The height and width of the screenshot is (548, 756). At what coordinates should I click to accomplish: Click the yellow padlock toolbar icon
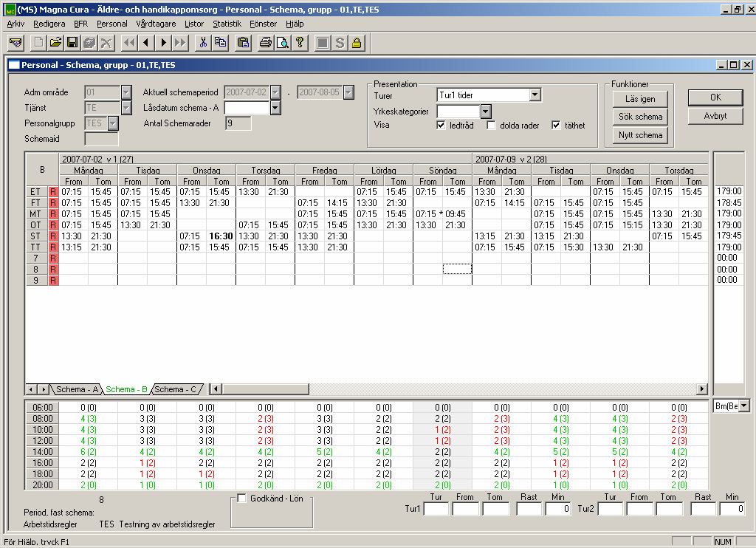[357, 43]
